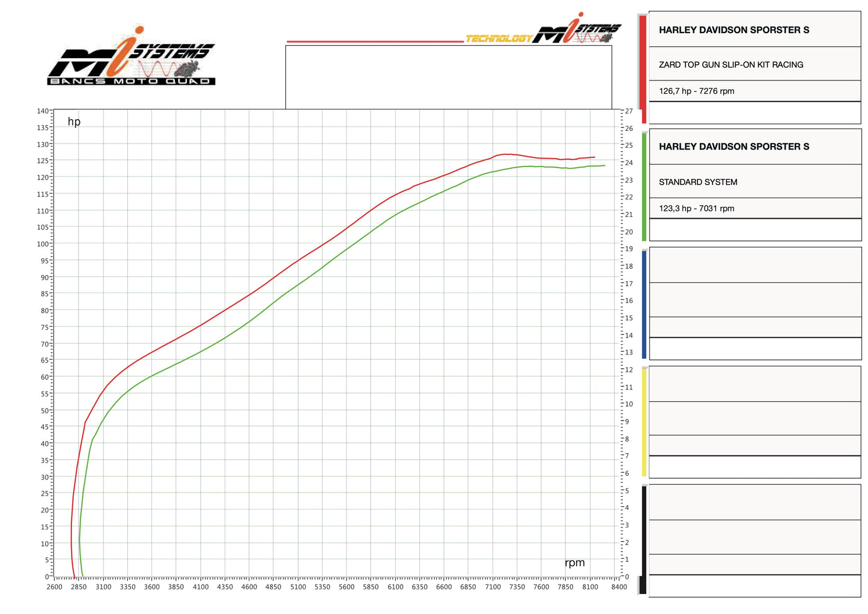Select the Standard System row
This screenshot has width=868, height=614.
pyautogui.click(x=755, y=181)
